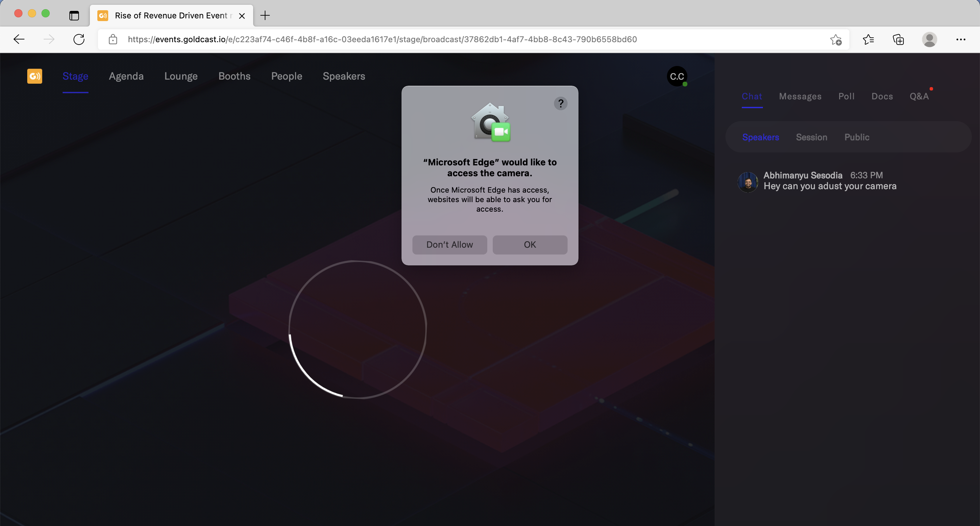Switch to the Lounge tab

181,76
